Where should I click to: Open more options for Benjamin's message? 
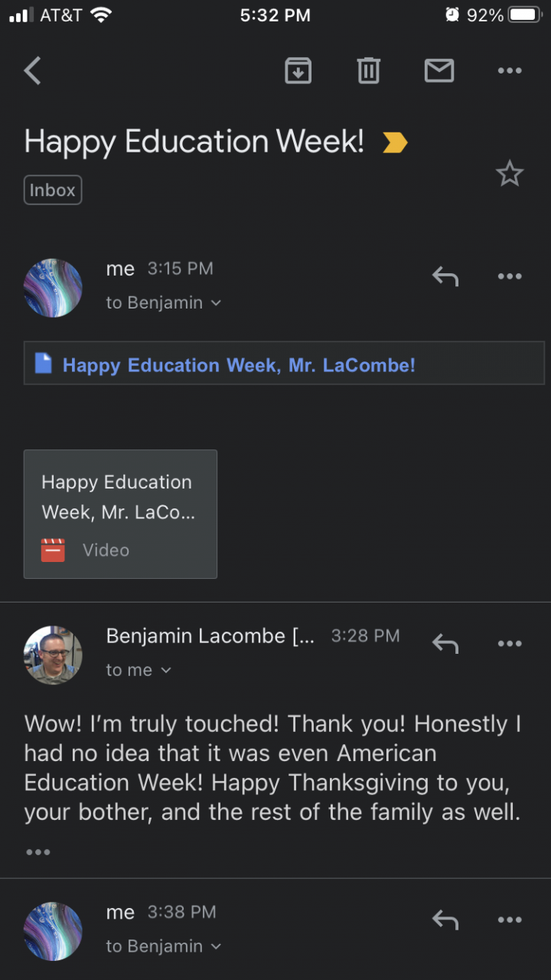pyautogui.click(x=509, y=643)
